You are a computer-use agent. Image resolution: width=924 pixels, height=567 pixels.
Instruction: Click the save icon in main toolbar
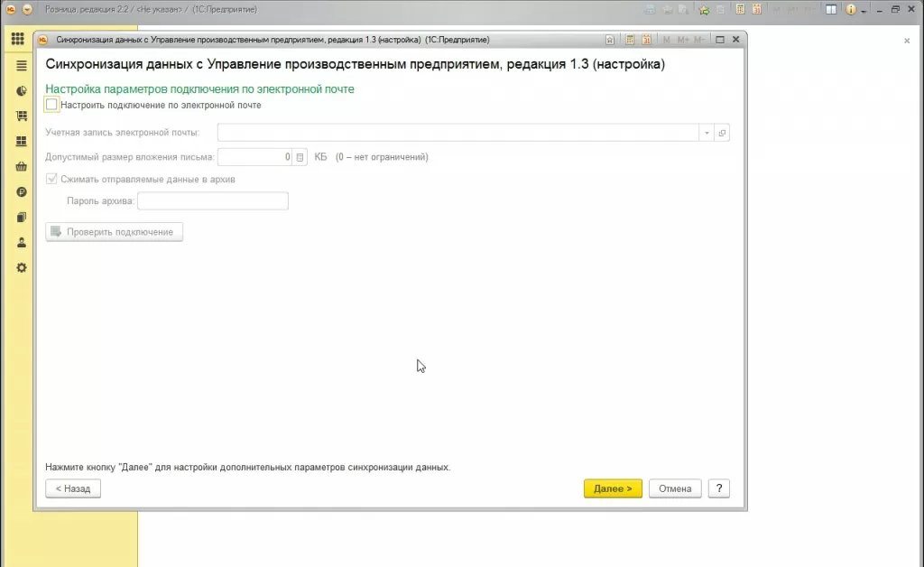coord(650,9)
